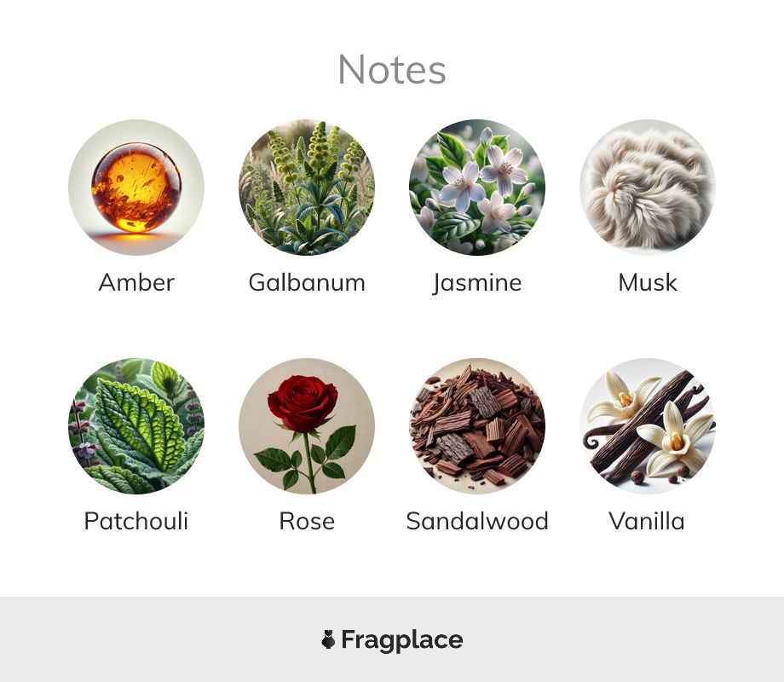The image size is (784, 682).
Task: Click the Musk text label
Action: click(x=648, y=282)
